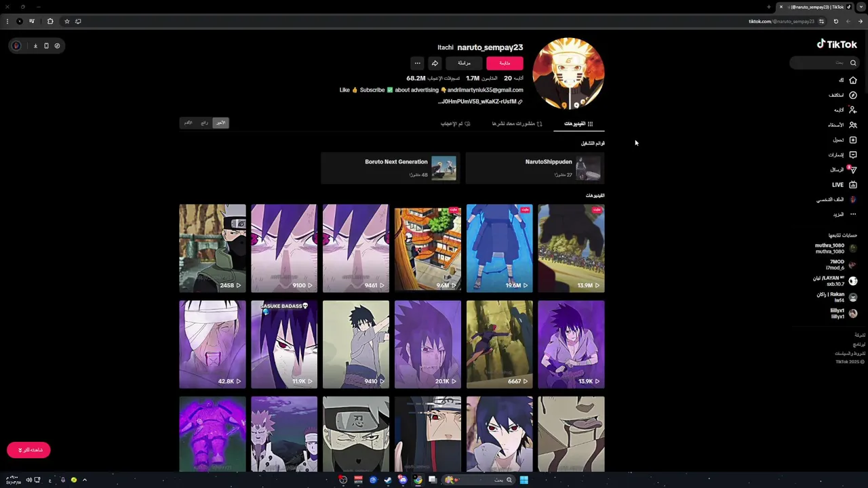The width and height of the screenshot is (868, 488).
Task: Open the Explore compass icon
Action: 853,95
